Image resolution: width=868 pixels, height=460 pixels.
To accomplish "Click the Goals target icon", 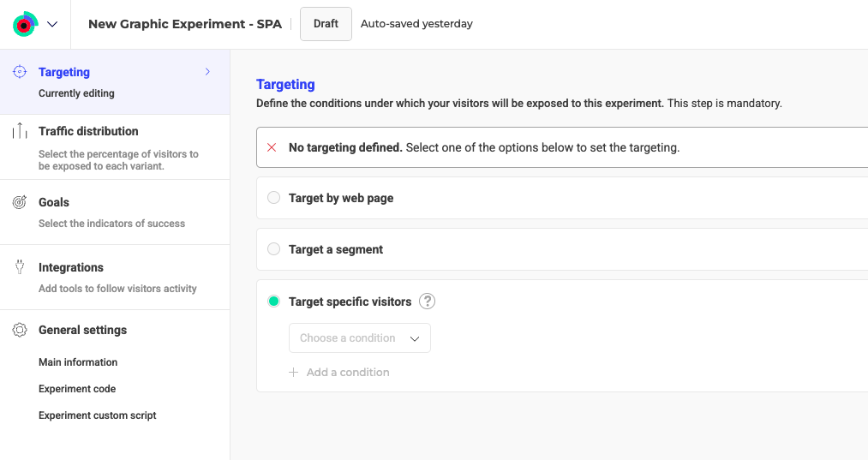I will pos(20,203).
